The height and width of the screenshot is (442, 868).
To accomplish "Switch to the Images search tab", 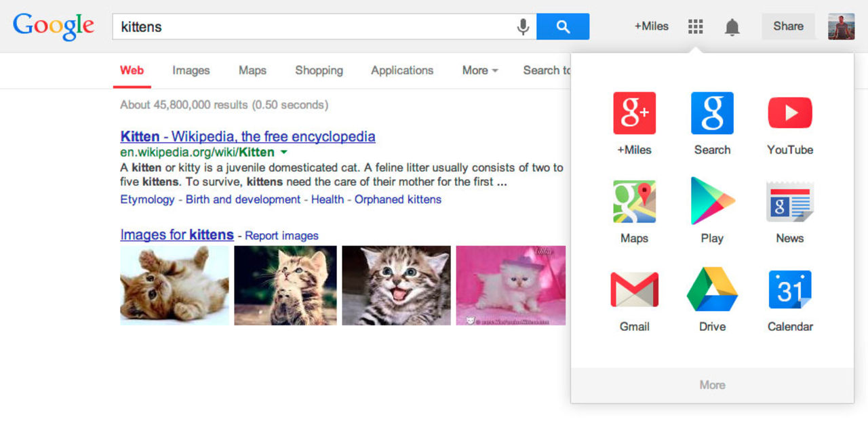I will point(191,71).
